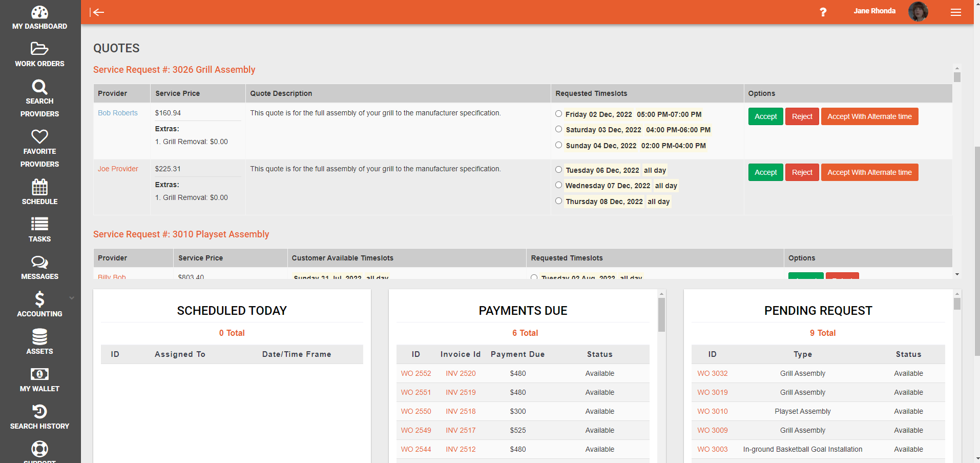Select Friday 02 Dec 2022 timeslot
This screenshot has height=463, width=980.
(x=558, y=114)
